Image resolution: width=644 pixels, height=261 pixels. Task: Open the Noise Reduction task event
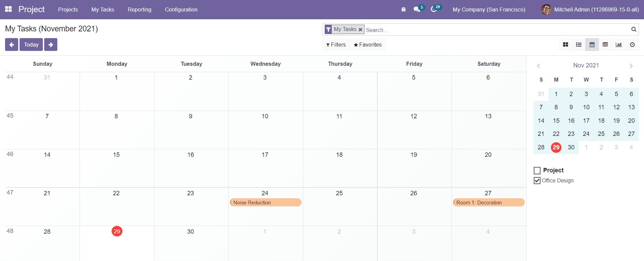[265, 202]
